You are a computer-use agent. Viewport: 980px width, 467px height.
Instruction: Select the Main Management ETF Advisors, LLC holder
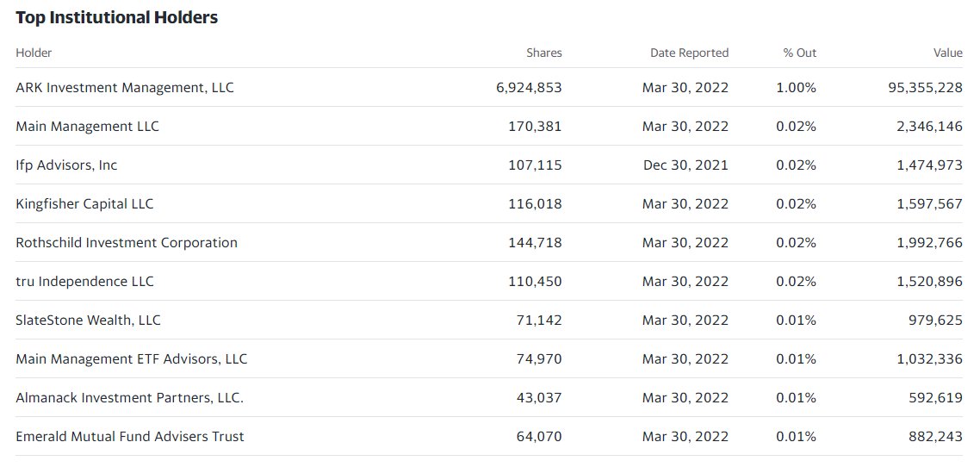[x=131, y=358]
